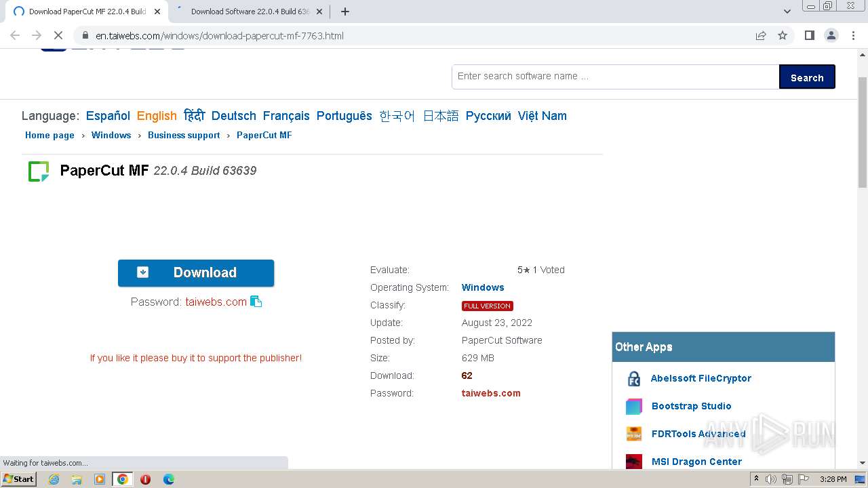This screenshot has height=488, width=868.
Task: Click the red taiwebs.com password under Download
Action: click(216, 302)
